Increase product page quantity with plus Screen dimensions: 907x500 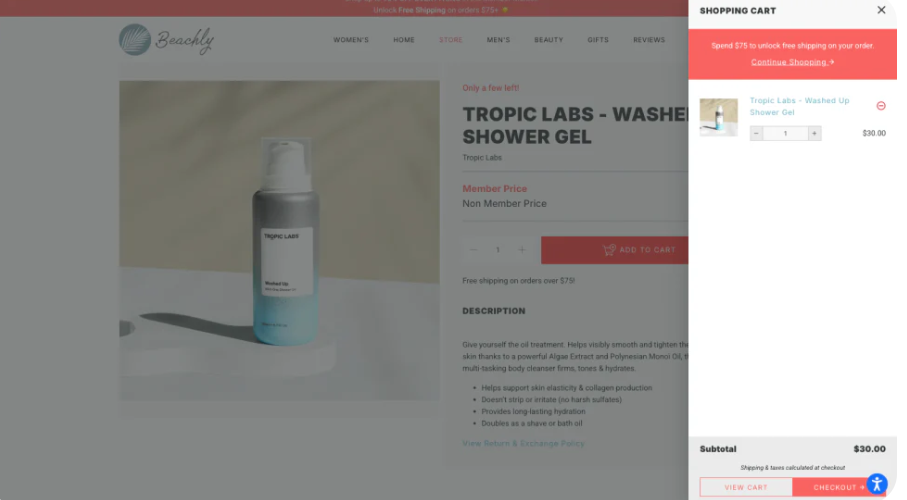tap(522, 250)
